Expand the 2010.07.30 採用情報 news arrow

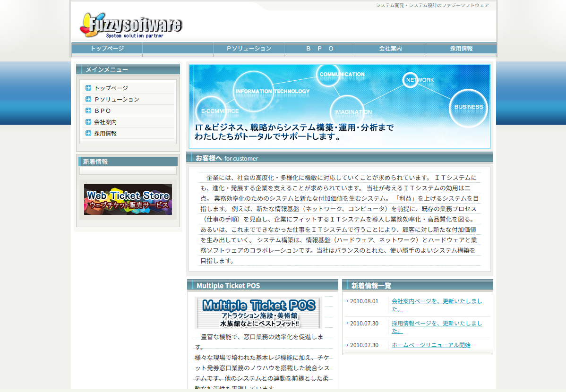pos(347,324)
